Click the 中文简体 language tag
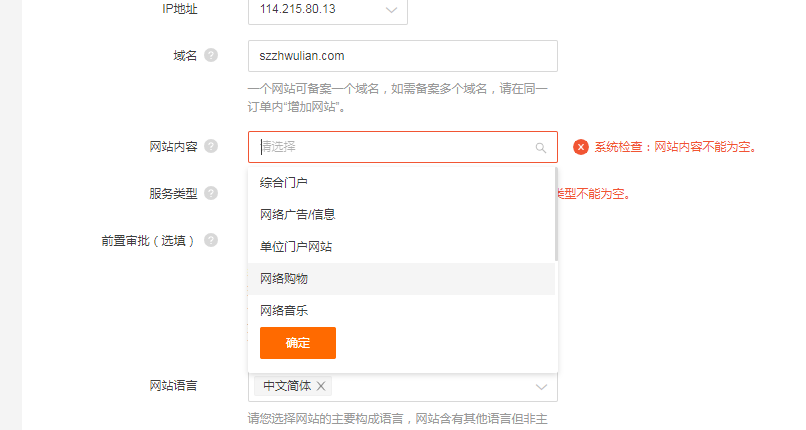This screenshot has height=430, width=806. click(287, 386)
